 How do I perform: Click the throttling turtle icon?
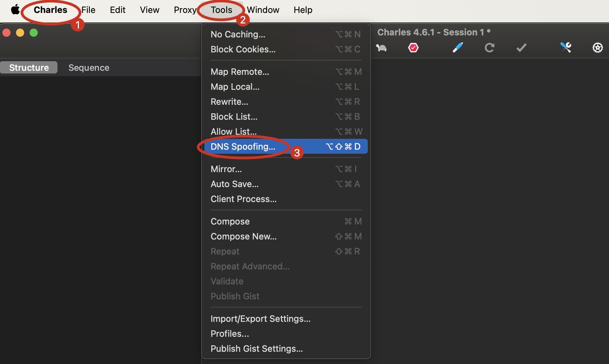[381, 48]
